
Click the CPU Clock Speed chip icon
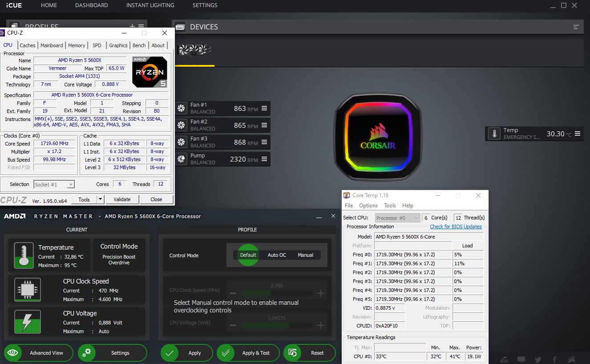point(27,290)
